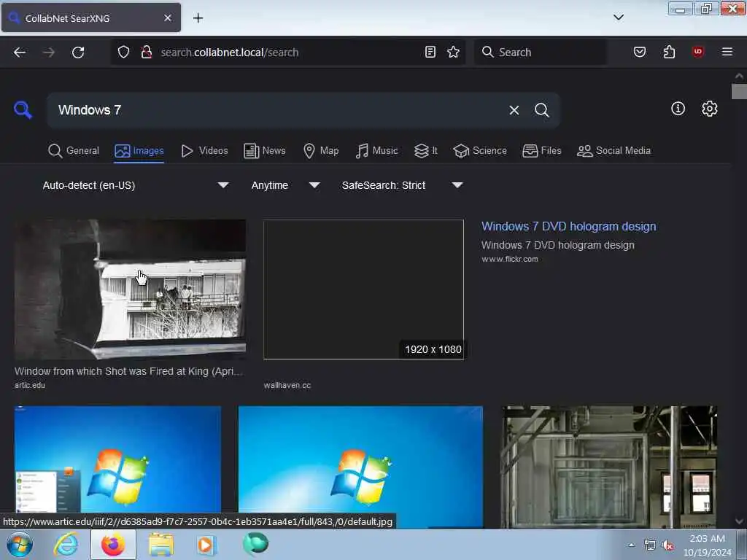Click the muted volume tray icon

point(668,545)
